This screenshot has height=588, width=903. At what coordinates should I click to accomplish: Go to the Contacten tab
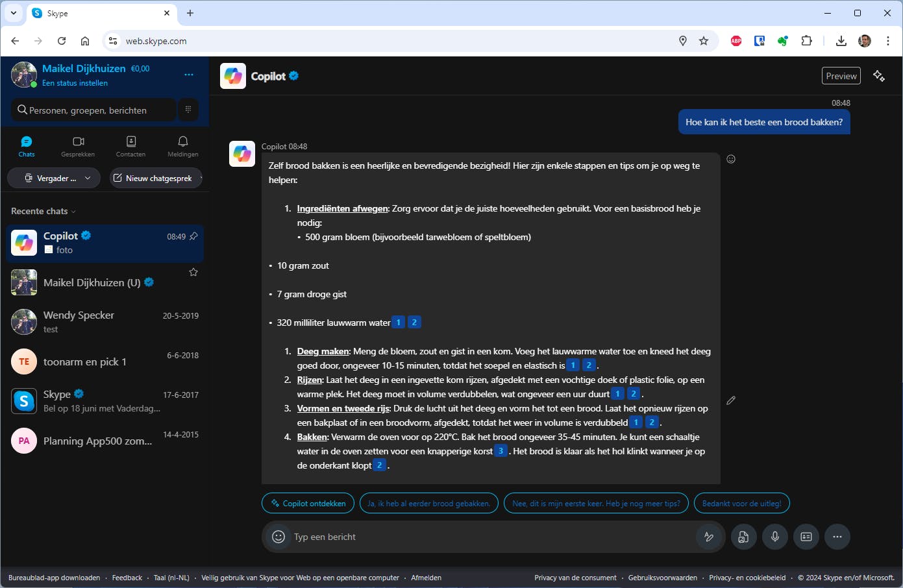click(130, 147)
